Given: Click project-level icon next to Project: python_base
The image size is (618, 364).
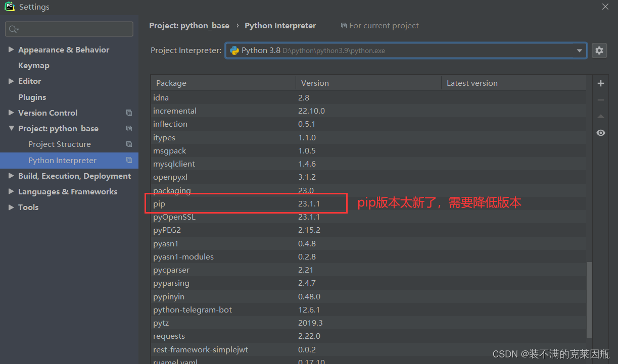Looking at the screenshot, I should [x=129, y=128].
